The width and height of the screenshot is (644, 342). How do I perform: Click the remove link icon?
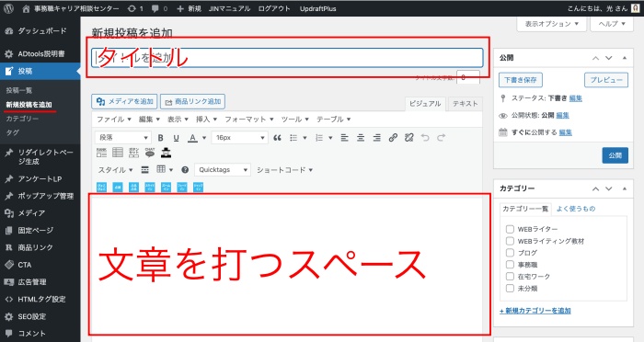(408, 138)
